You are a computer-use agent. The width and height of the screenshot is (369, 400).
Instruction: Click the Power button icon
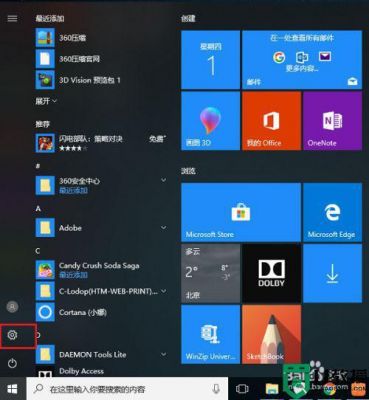[x=12, y=363]
